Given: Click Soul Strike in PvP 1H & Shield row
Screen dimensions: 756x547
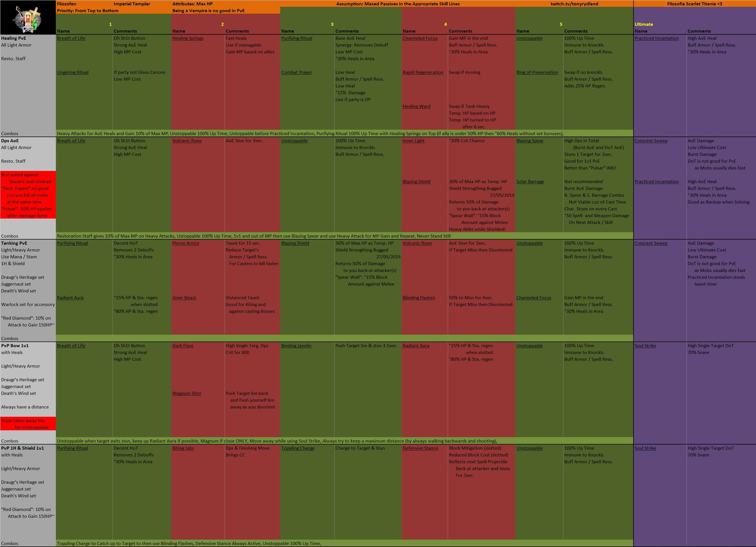Looking at the screenshot, I should point(645,448).
